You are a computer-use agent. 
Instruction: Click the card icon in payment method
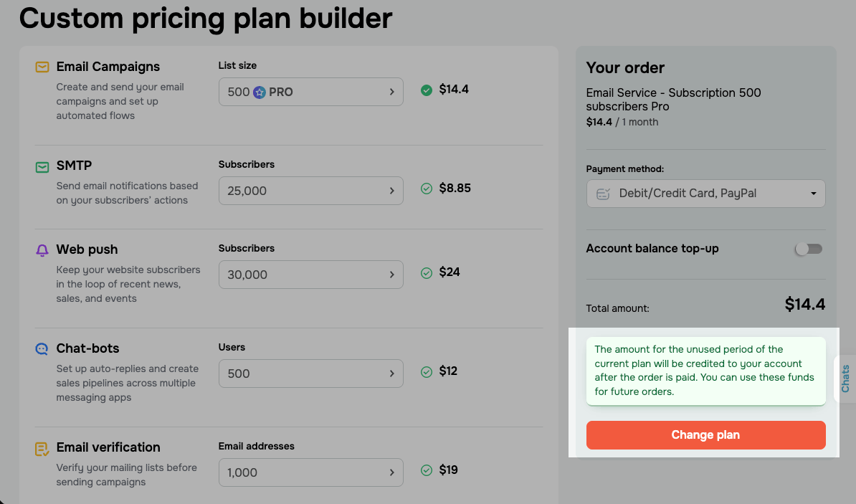pos(603,194)
